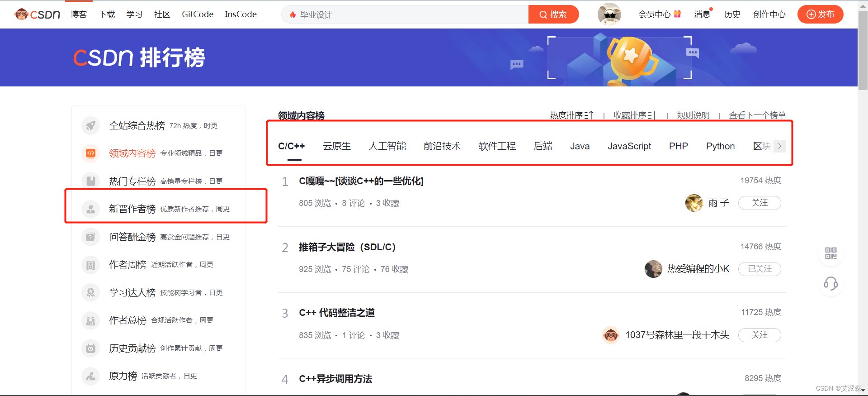This screenshot has height=396, width=868.
Task: Click the gift icon next to 会员中心
Action: coord(677,14)
